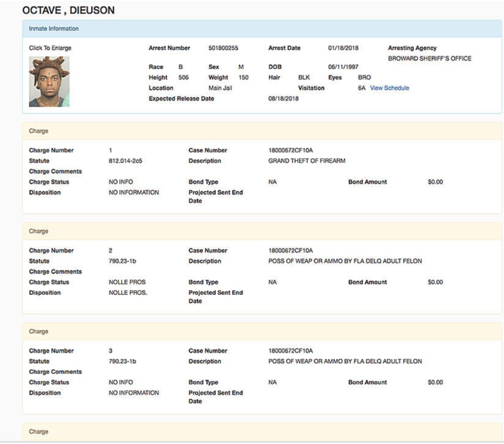504x444 pixels.
Task: Select charge 3 case number 18000672CF10A
Action: tap(290, 351)
